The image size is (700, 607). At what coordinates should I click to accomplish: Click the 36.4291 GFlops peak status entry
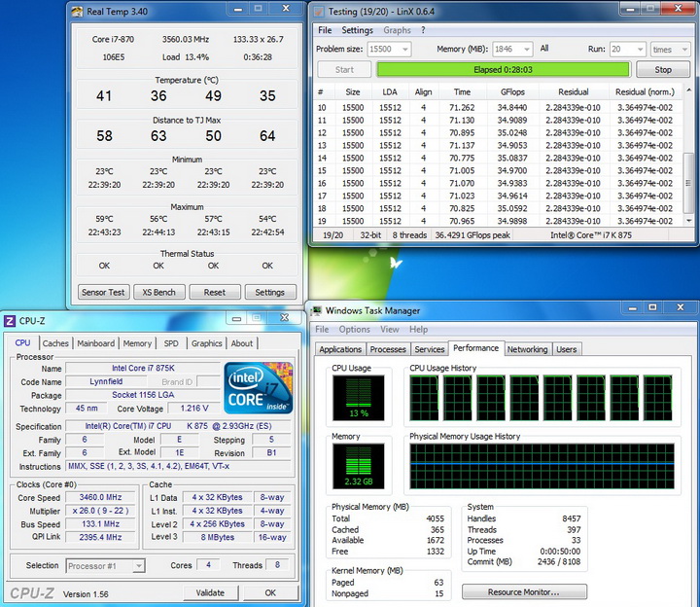pos(472,235)
